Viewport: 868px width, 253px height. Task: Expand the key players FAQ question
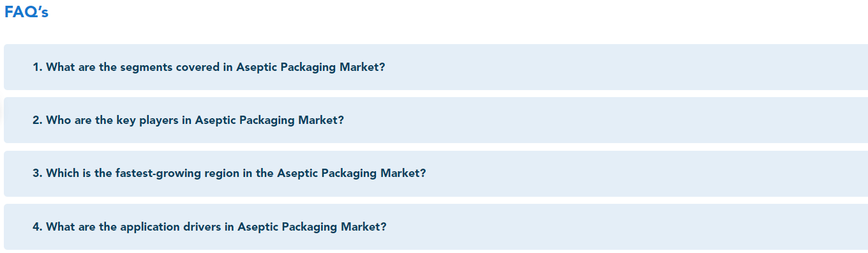tap(436, 120)
